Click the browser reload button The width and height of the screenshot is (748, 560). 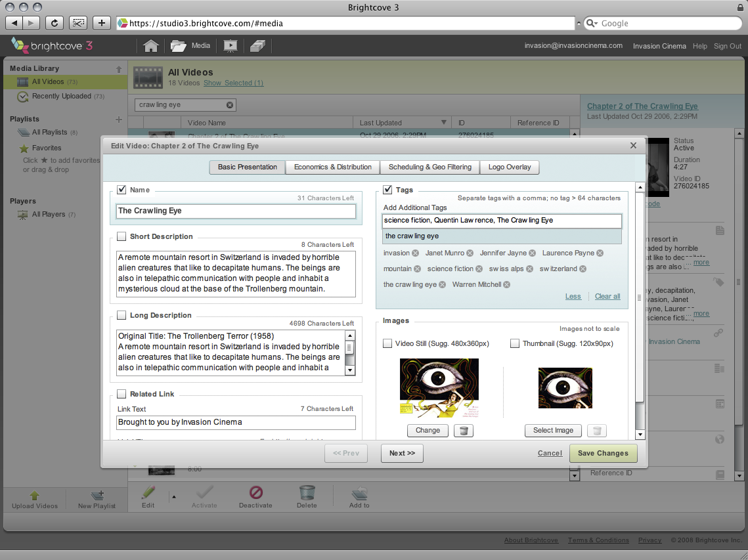click(55, 23)
